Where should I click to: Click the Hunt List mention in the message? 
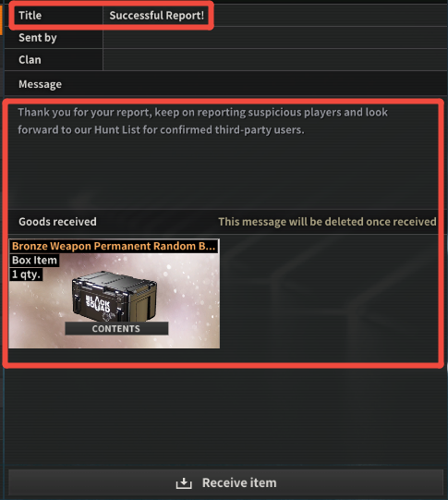(117, 129)
